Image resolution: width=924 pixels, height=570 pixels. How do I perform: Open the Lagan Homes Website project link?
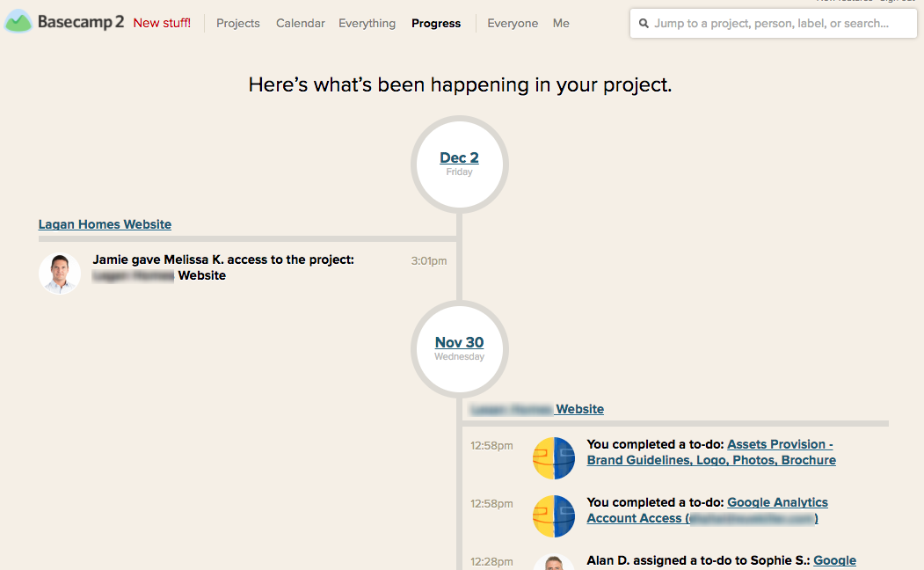click(x=105, y=224)
